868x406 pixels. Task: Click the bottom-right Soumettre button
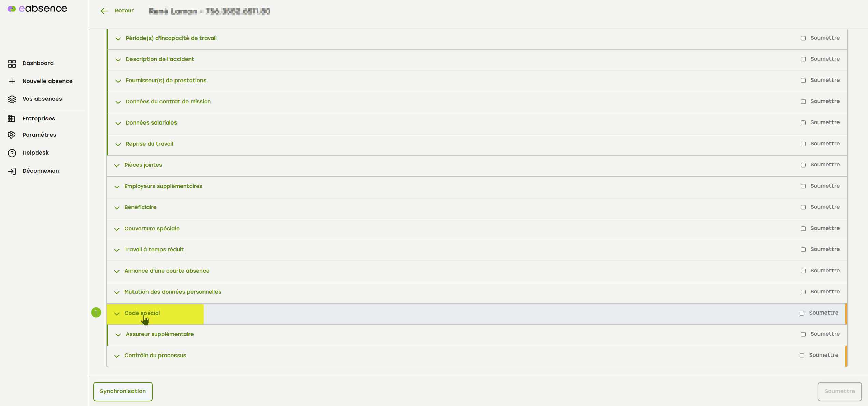[x=839, y=391]
